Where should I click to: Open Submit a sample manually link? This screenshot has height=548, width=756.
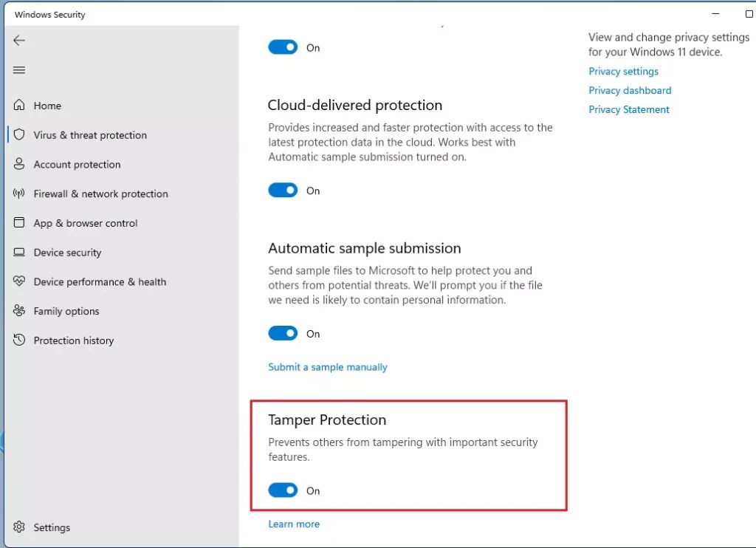[x=328, y=367]
